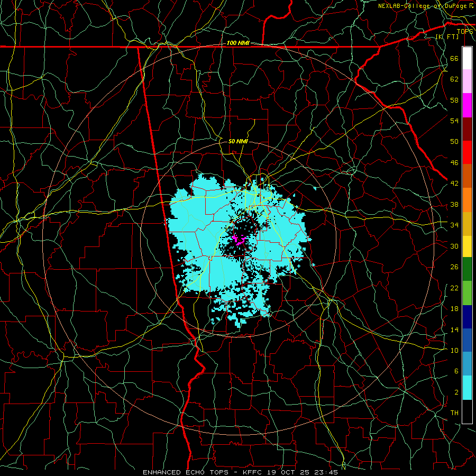Image resolution: width=476 pixels, height=476 pixels.
Task: Click the navy blue legend color band
Action: point(467,317)
